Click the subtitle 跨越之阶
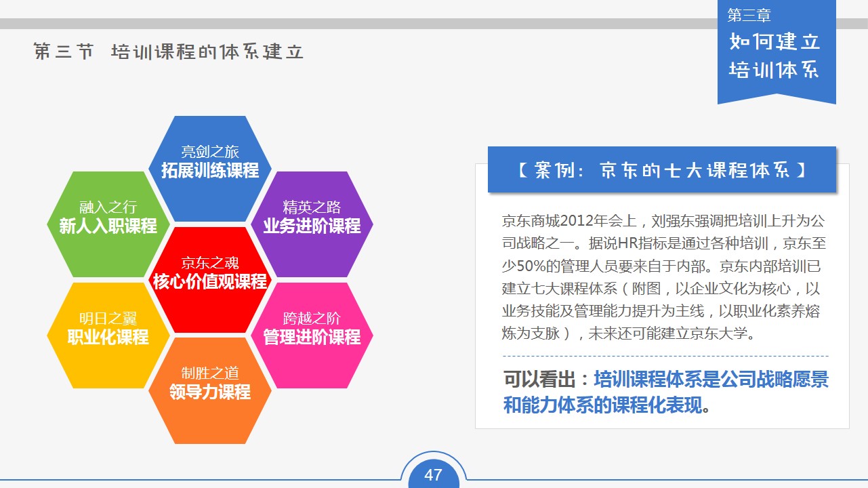 [312, 319]
